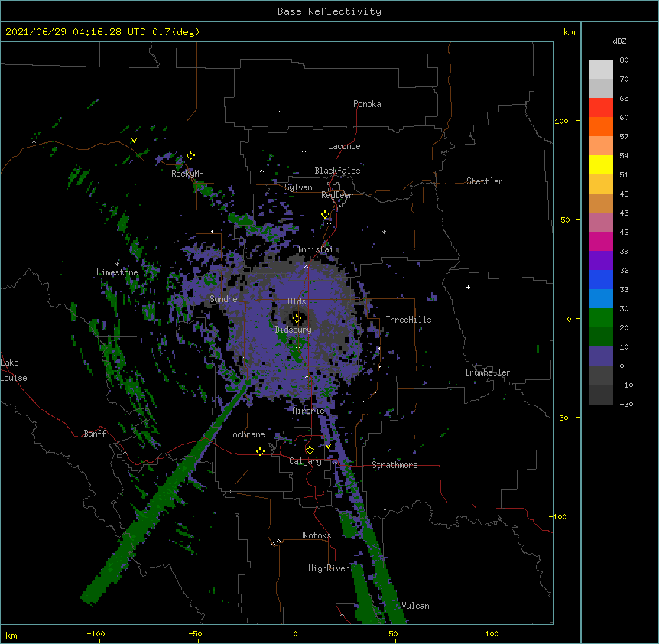659x644 pixels.
Task: Click the Vulcan label
Action: coord(415,606)
